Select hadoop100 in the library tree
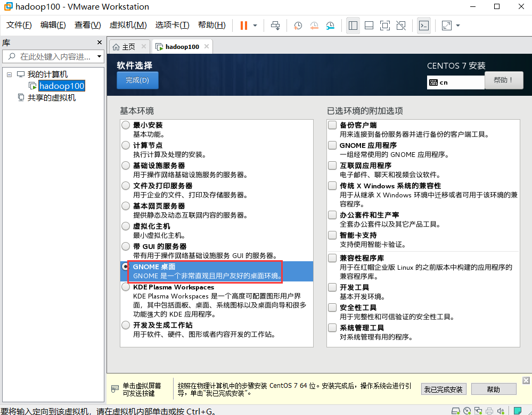This screenshot has width=532, height=415. pyautogui.click(x=62, y=85)
